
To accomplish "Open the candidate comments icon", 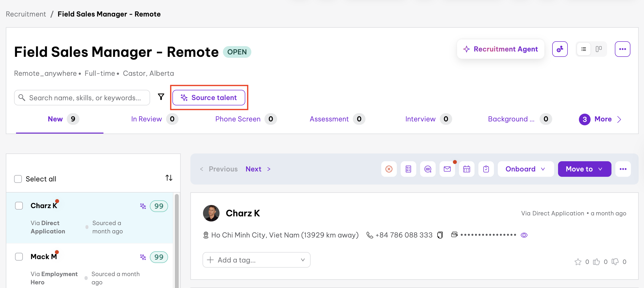I will (428, 169).
